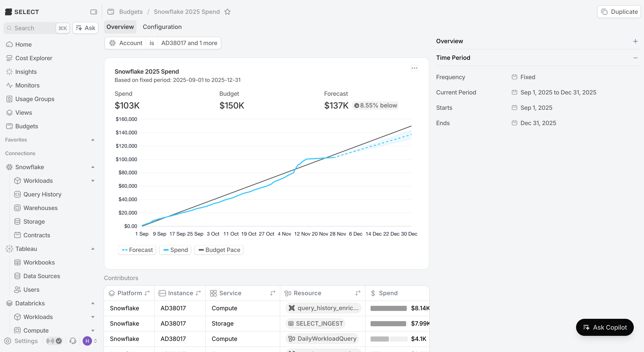644x352 pixels.
Task: Click the connection status indicator icon
Action: pyautogui.click(x=54, y=341)
